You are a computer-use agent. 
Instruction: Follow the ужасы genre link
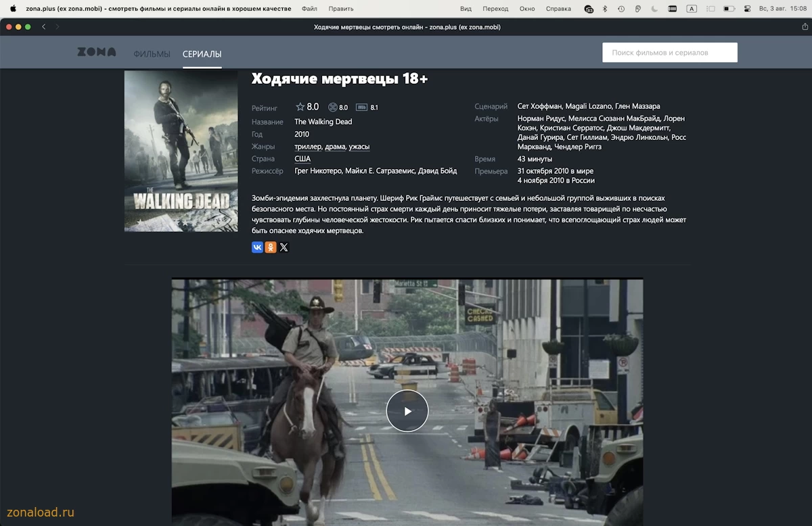pos(359,147)
